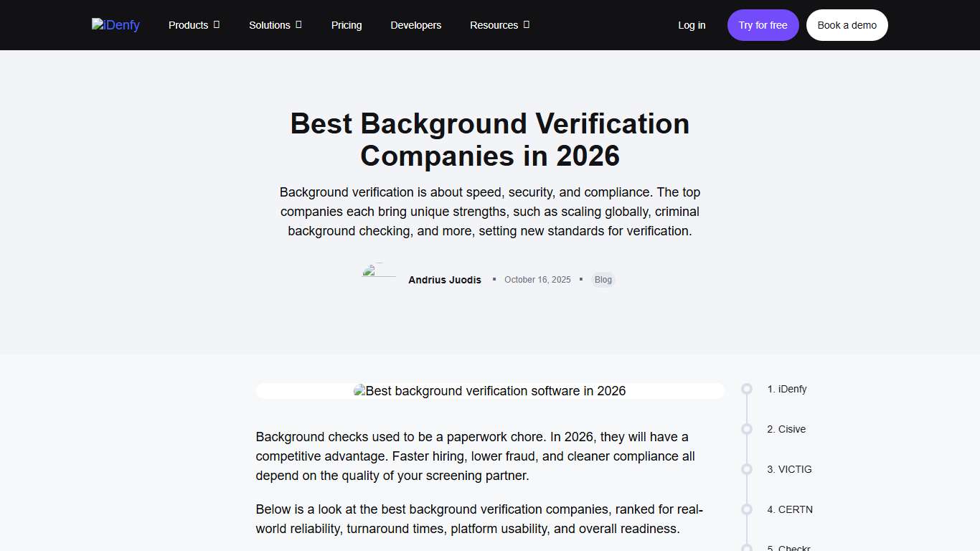Jump to section 1. iDenfy
980x551 pixels.
pos(787,389)
